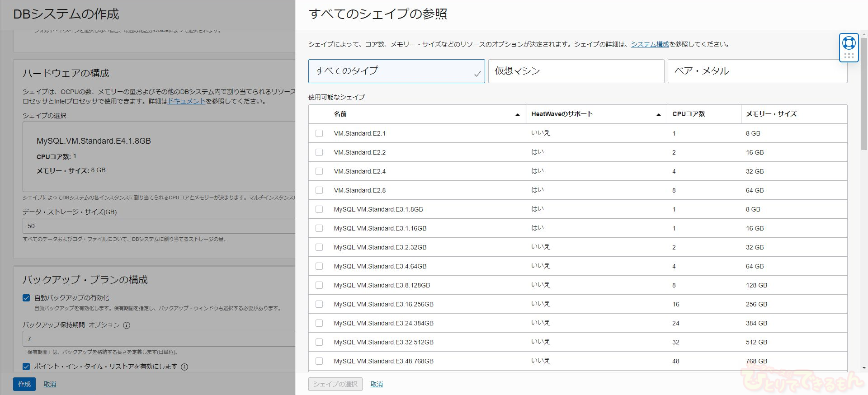Click the data storage size field
The image size is (868, 395).
coord(158,226)
